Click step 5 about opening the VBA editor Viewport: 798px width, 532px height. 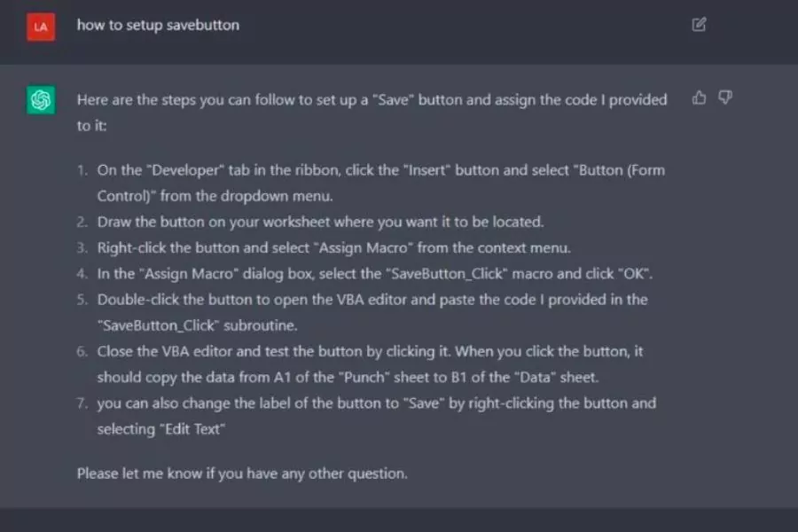coord(372,312)
